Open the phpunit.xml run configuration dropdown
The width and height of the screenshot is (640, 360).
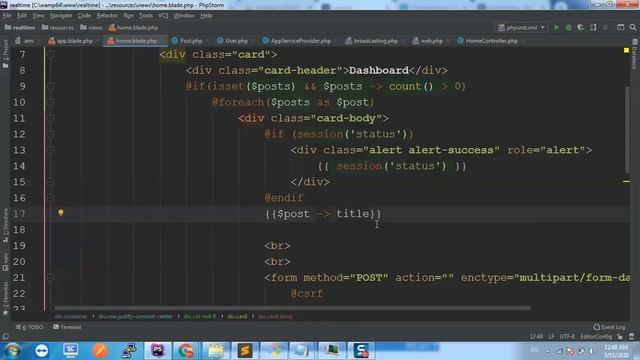click(x=521, y=27)
